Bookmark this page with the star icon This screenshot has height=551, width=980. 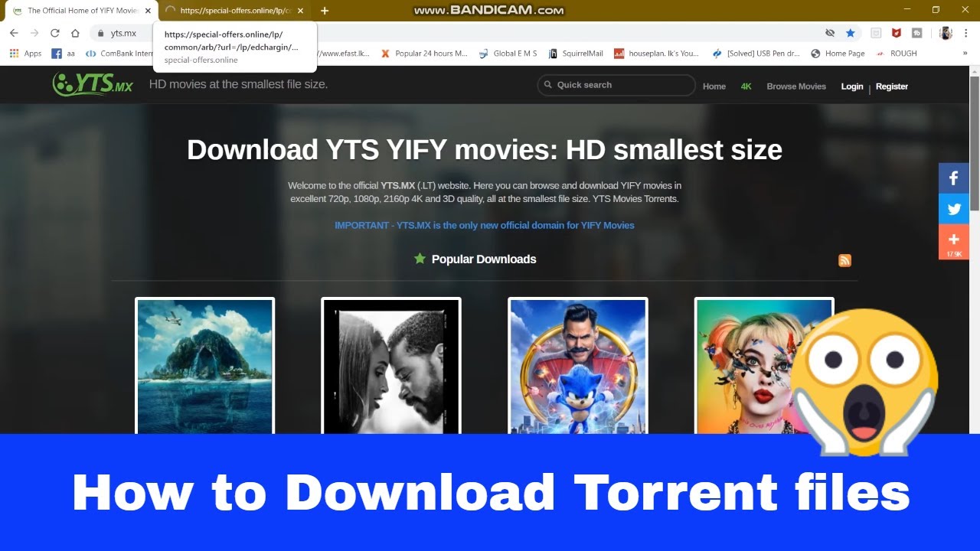coord(850,33)
